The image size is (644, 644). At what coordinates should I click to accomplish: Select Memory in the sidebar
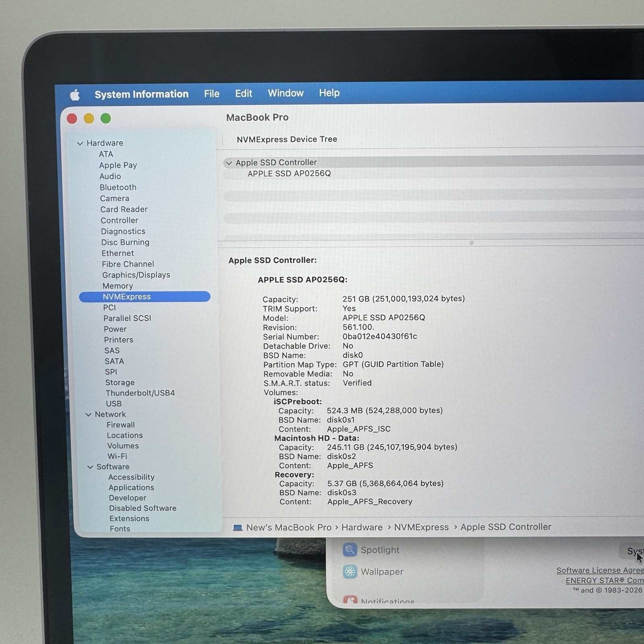(x=118, y=286)
